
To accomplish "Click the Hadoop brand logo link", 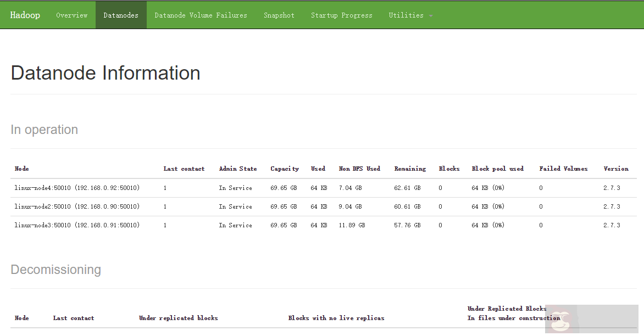I will (x=25, y=15).
